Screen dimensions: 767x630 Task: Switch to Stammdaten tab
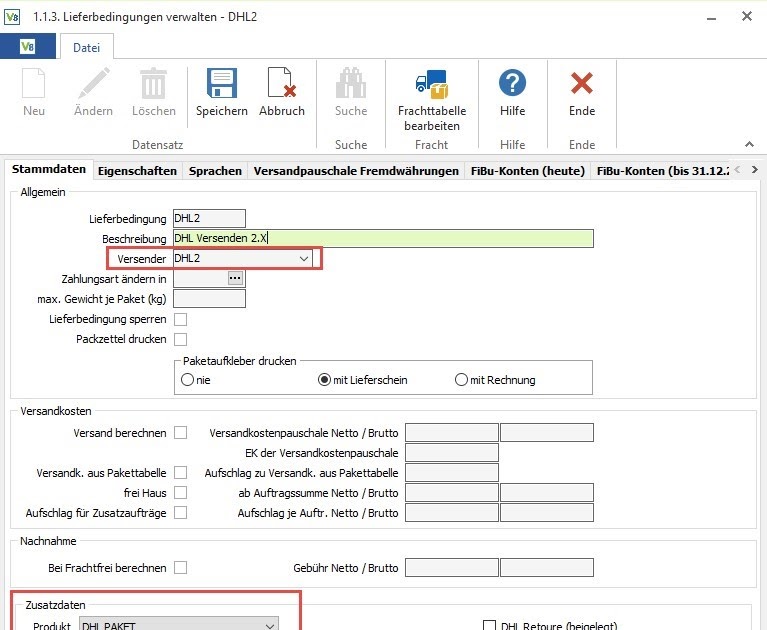pyautogui.click(x=49, y=169)
